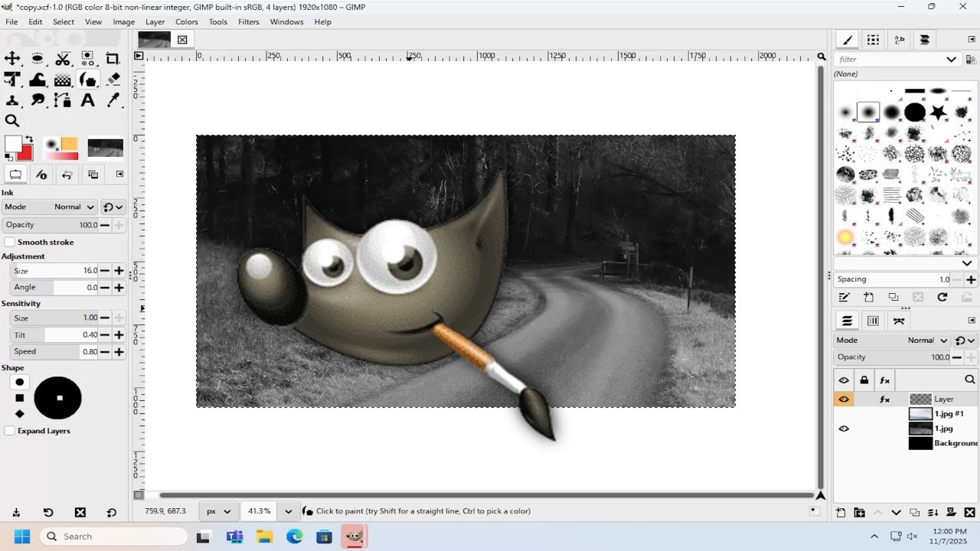Select the Crop tool
Image resolution: width=980 pixels, height=551 pixels.
113,58
